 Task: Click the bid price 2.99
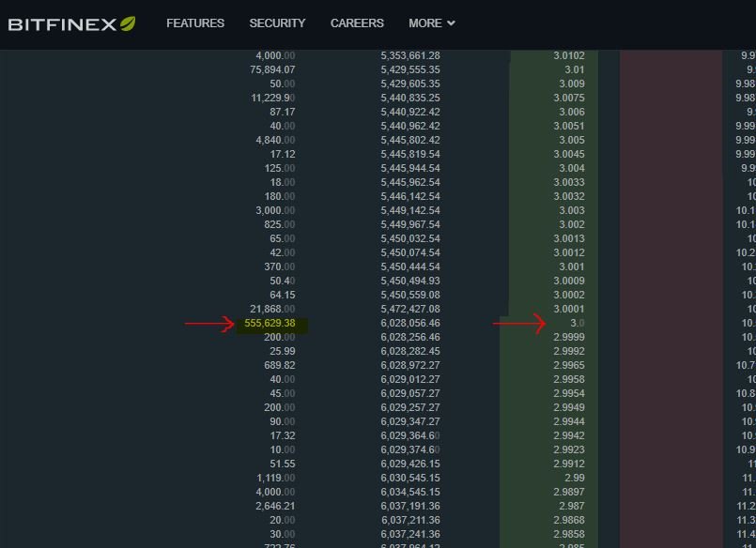click(x=575, y=479)
